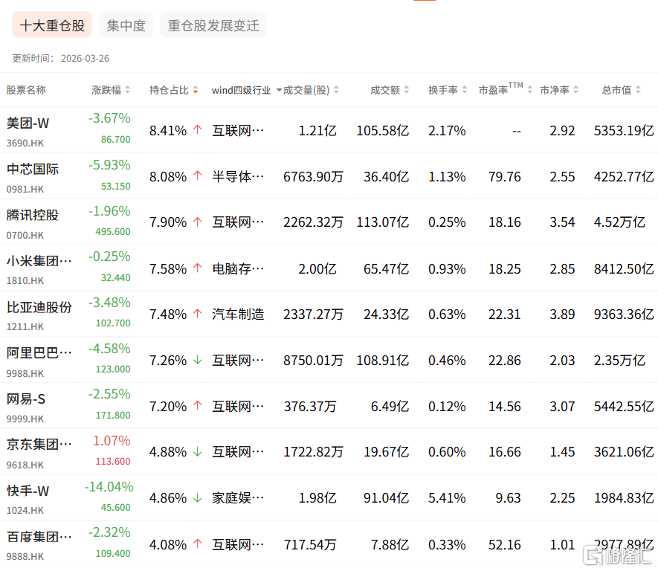The height and width of the screenshot is (572, 658).
Task: Click the up arrow beside 7.58% holding
Action: (198, 268)
